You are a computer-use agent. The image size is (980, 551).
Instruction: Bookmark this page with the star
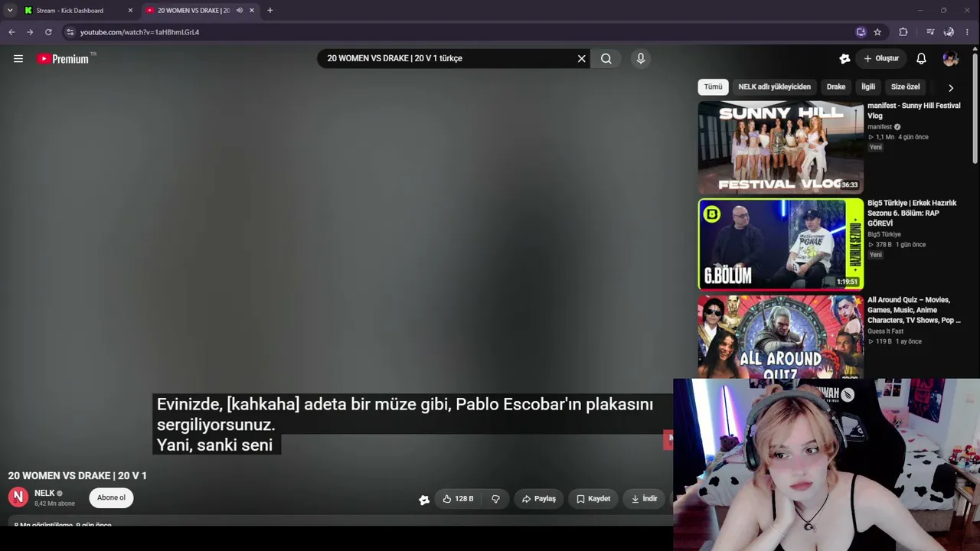(877, 32)
